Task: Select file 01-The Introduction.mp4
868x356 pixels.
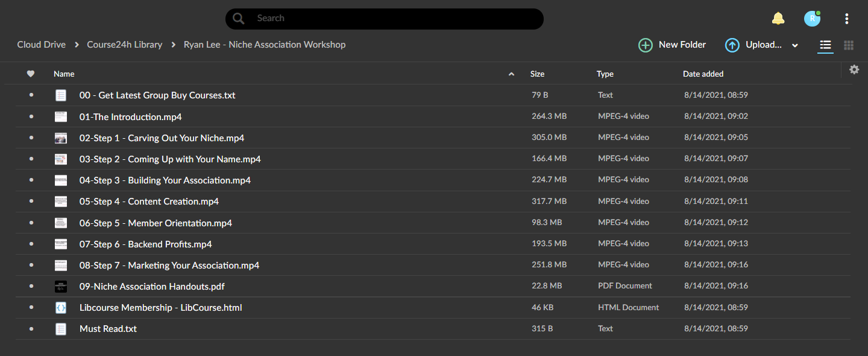Action: 131,116
